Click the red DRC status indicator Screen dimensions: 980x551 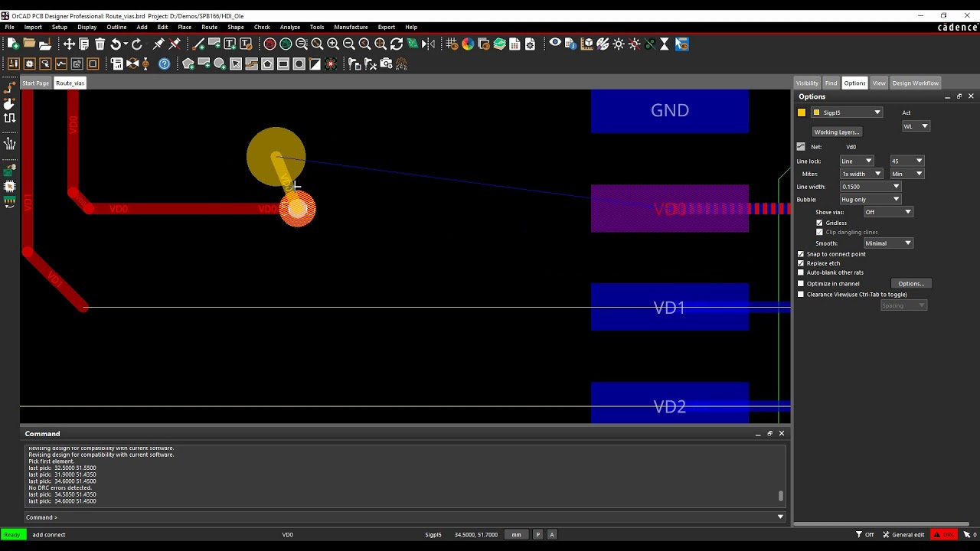click(943, 535)
